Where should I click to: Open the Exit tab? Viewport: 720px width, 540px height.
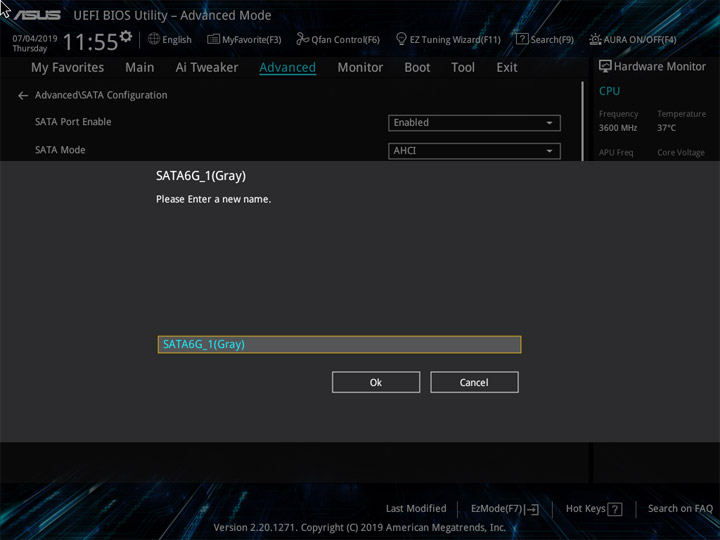(507, 68)
